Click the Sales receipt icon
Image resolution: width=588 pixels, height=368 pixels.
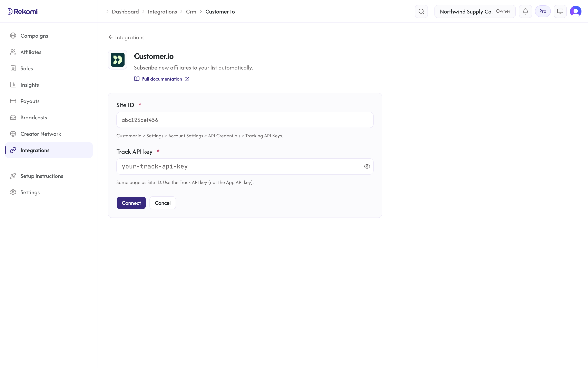point(13,68)
